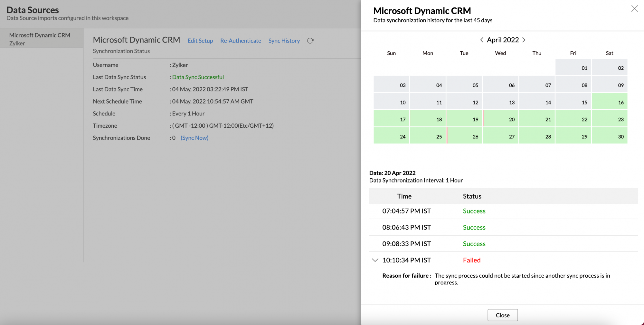Click calendar day 13

(x=500, y=101)
